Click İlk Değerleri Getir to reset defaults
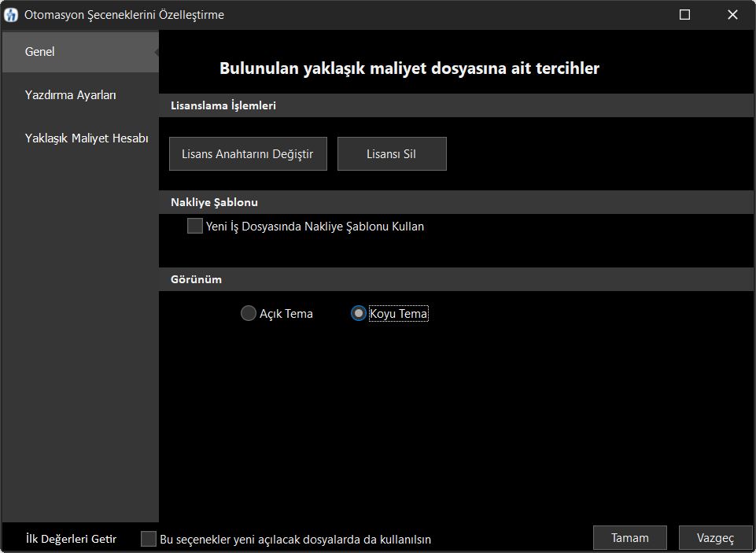This screenshot has width=756, height=553. [x=72, y=539]
